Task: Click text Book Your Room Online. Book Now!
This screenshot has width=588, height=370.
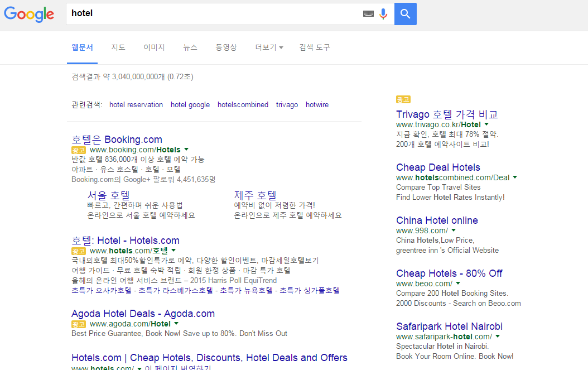Action: click(455, 356)
